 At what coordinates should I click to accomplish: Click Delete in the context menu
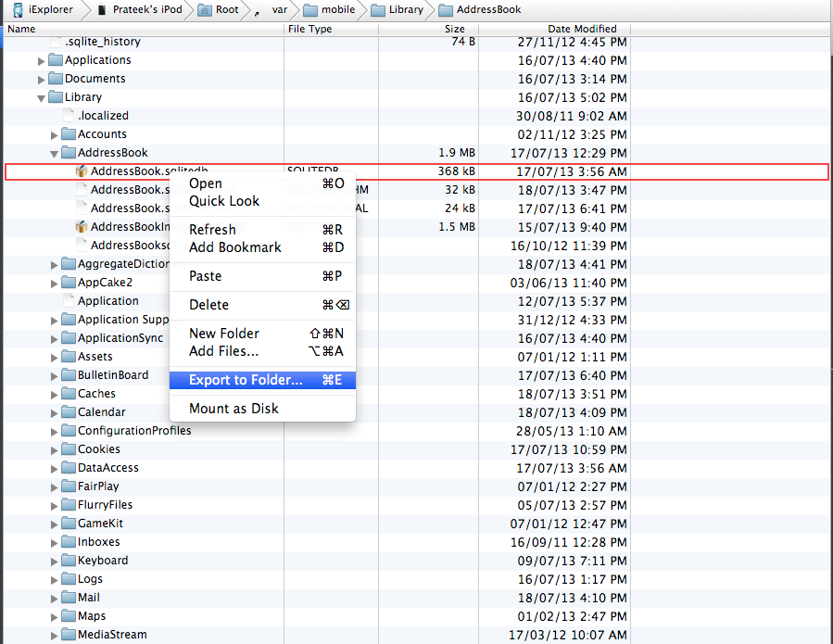[208, 305]
